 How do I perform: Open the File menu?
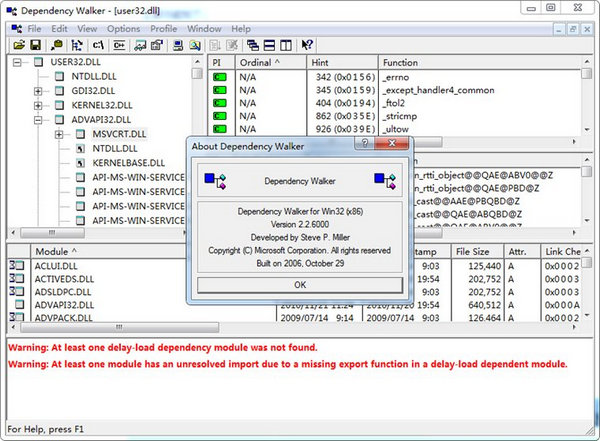coord(34,29)
